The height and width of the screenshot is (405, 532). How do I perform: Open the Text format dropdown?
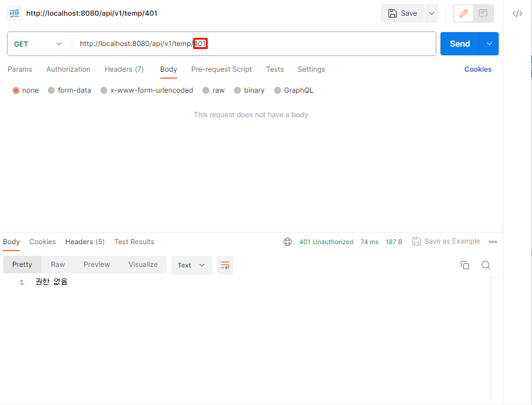(x=192, y=265)
